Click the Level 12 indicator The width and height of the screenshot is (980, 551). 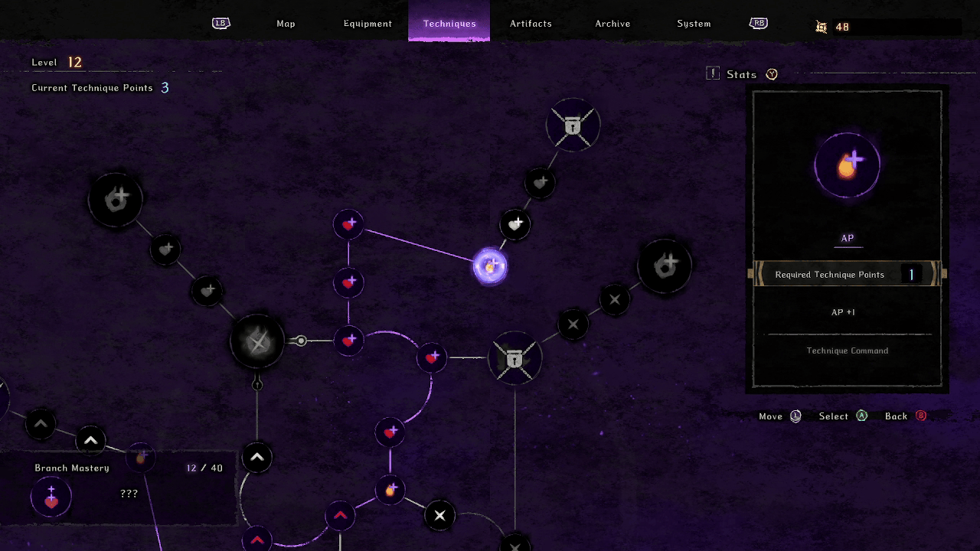[x=57, y=63]
